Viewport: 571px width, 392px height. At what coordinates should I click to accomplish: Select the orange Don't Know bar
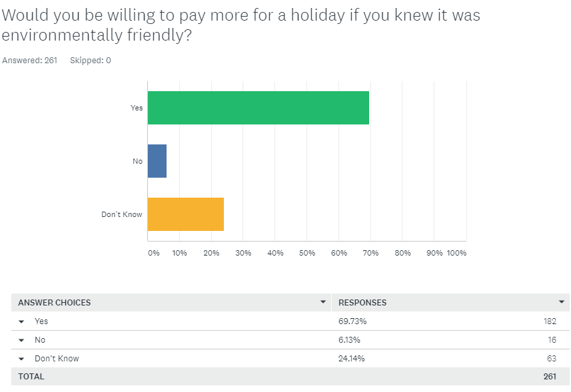click(x=185, y=214)
